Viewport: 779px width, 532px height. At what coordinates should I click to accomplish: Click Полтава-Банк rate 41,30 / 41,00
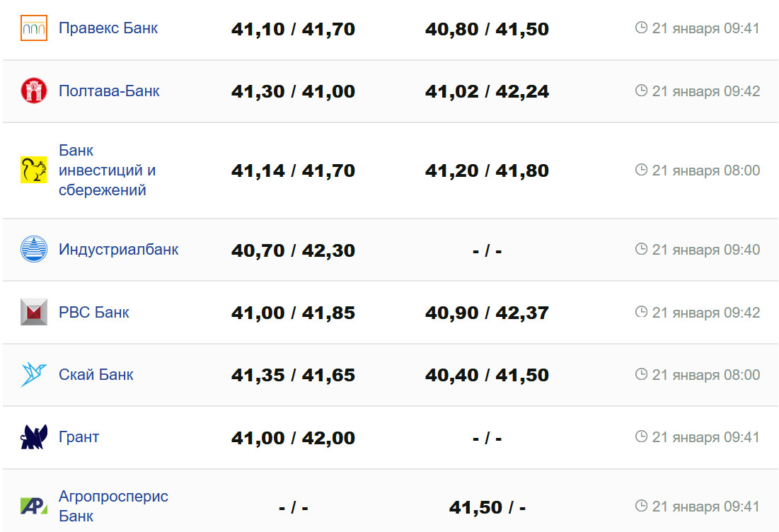coord(293,92)
